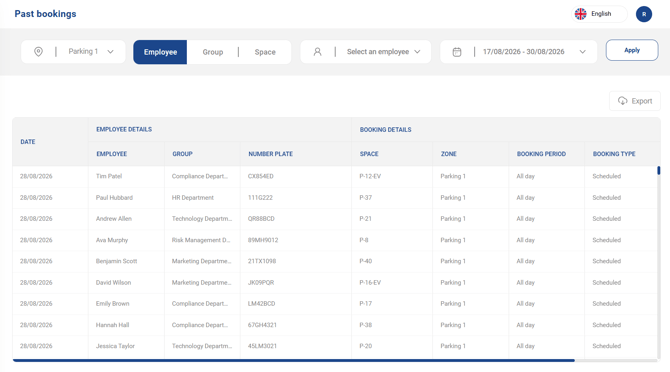Viewport: 670px width, 372px height.
Task: Open the user avatar R menu
Action: pos(644,14)
